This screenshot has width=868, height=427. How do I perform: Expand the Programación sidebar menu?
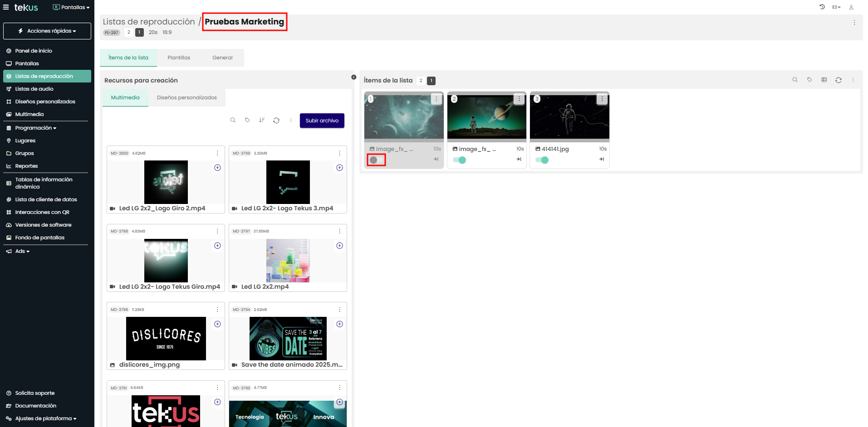coord(35,128)
